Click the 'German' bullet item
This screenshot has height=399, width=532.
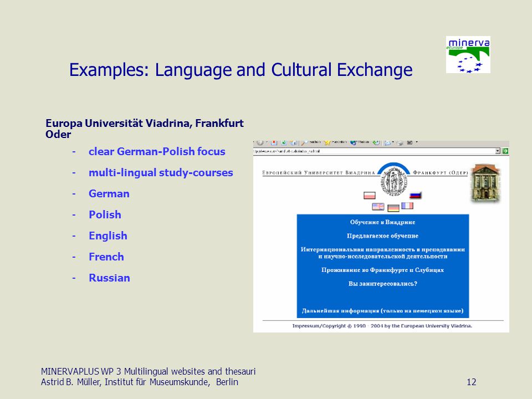pyautogui.click(x=109, y=194)
